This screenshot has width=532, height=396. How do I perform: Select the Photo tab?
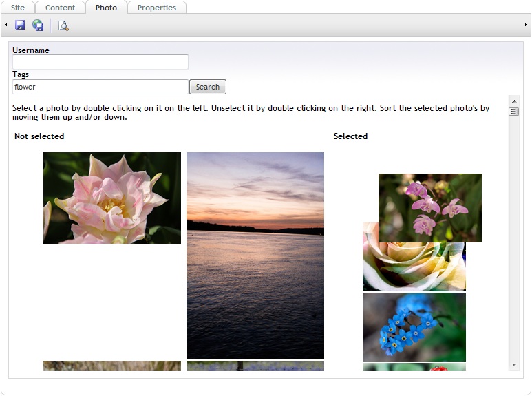pos(106,8)
